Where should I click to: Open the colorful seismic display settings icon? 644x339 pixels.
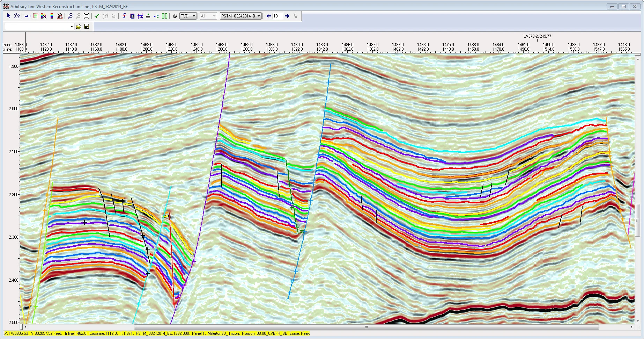click(x=44, y=16)
